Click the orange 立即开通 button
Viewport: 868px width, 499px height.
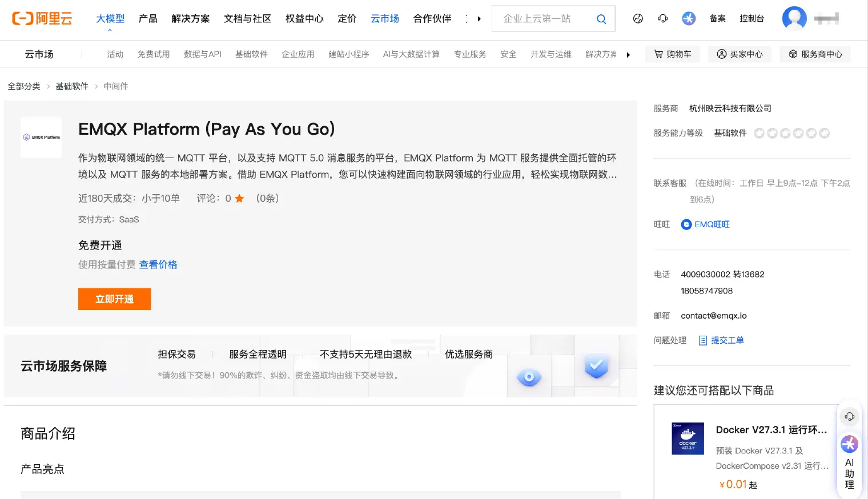click(114, 299)
